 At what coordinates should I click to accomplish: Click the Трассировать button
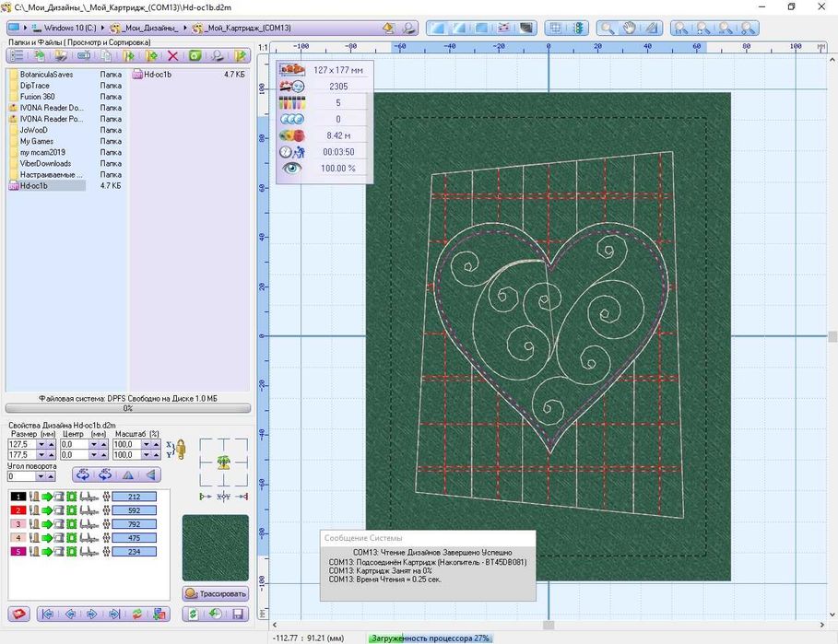coord(216,593)
